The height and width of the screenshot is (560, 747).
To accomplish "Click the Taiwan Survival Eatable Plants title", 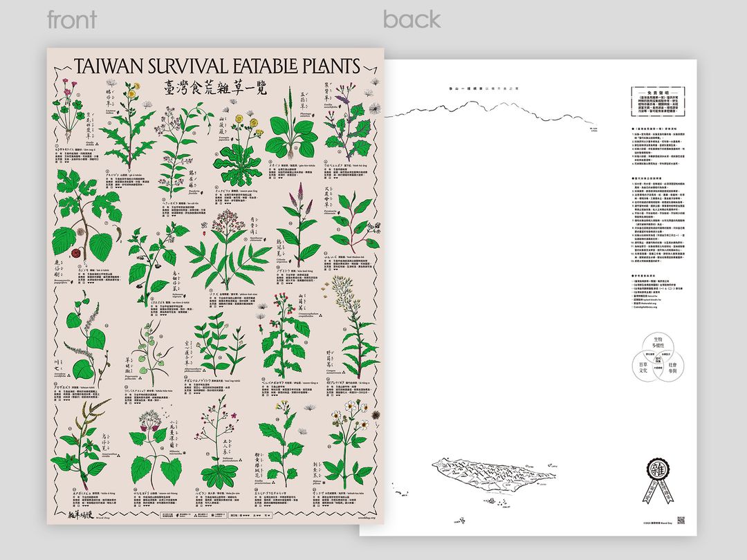I will 216,66.
